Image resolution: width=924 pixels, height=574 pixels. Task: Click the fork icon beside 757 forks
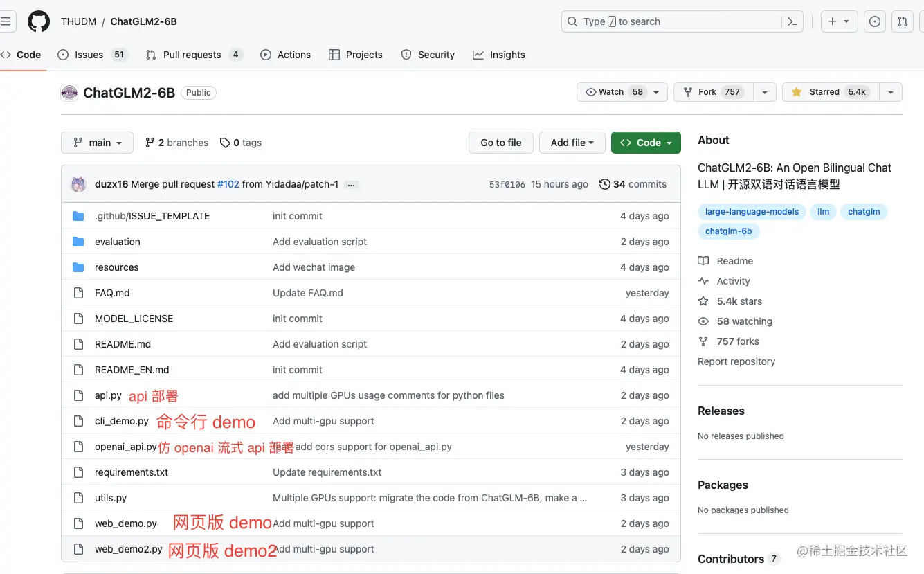[703, 341]
